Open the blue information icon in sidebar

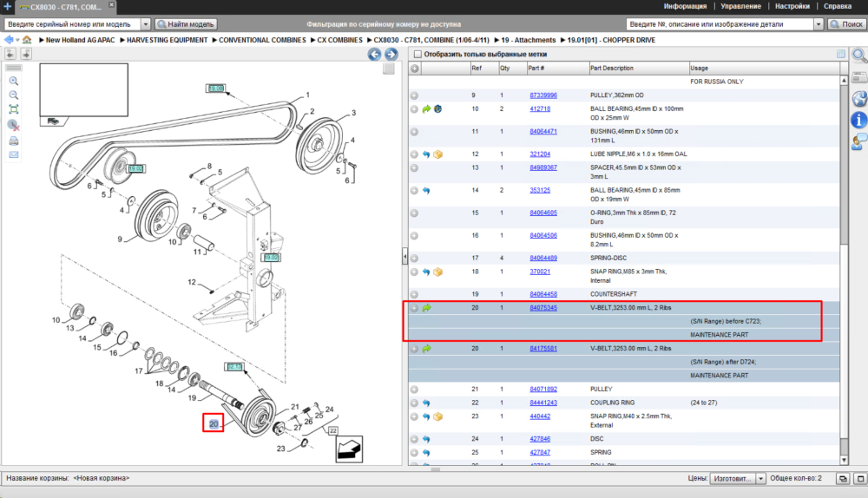click(x=859, y=120)
